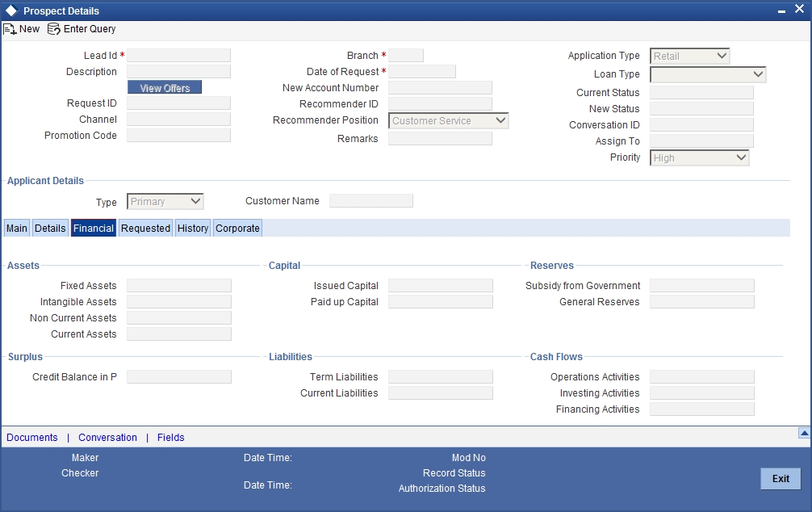
Task: Click the Exit button
Action: tap(781, 478)
